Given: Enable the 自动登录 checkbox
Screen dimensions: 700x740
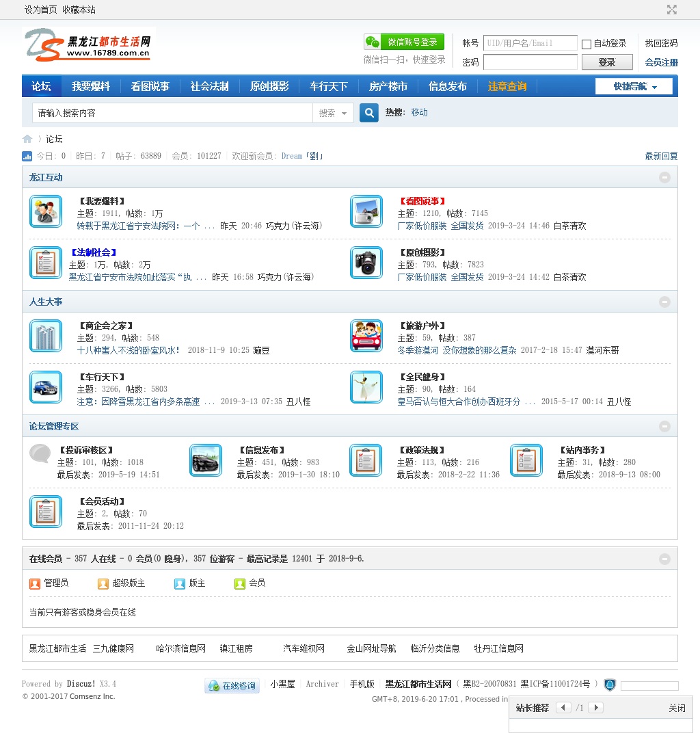Looking at the screenshot, I should point(587,44).
